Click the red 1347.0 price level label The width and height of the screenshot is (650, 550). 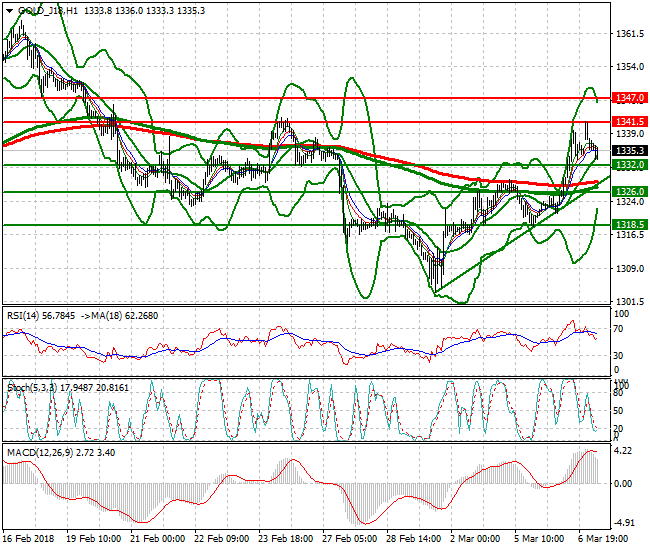tap(630, 98)
